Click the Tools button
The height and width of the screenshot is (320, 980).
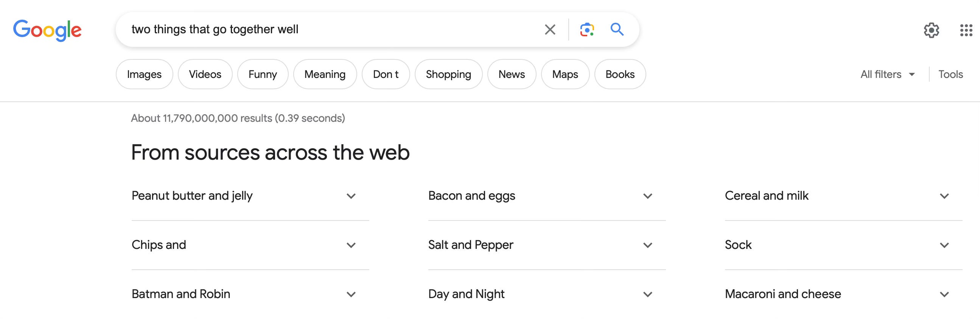(x=950, y=74)
